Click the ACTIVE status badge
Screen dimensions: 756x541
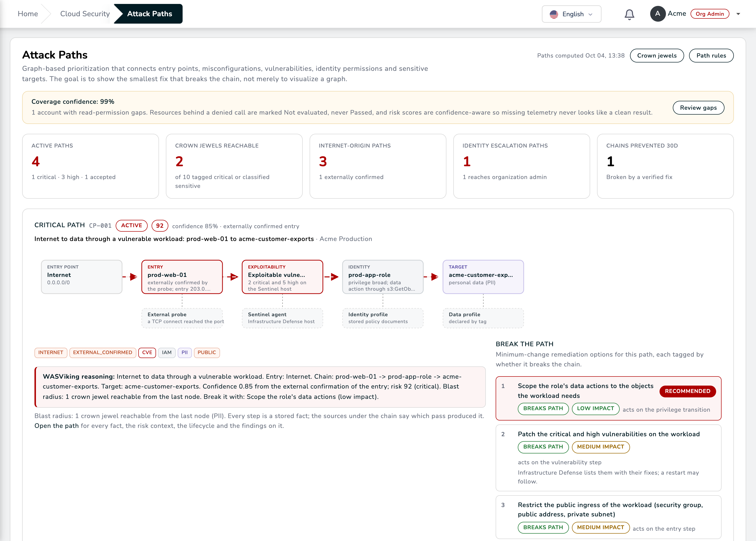pos(131,225)
